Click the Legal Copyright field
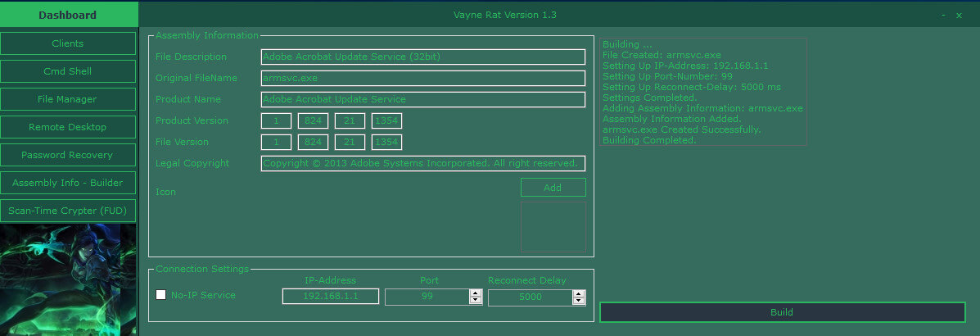The height and width of the screenshot is (336, 980). [422, 163]
